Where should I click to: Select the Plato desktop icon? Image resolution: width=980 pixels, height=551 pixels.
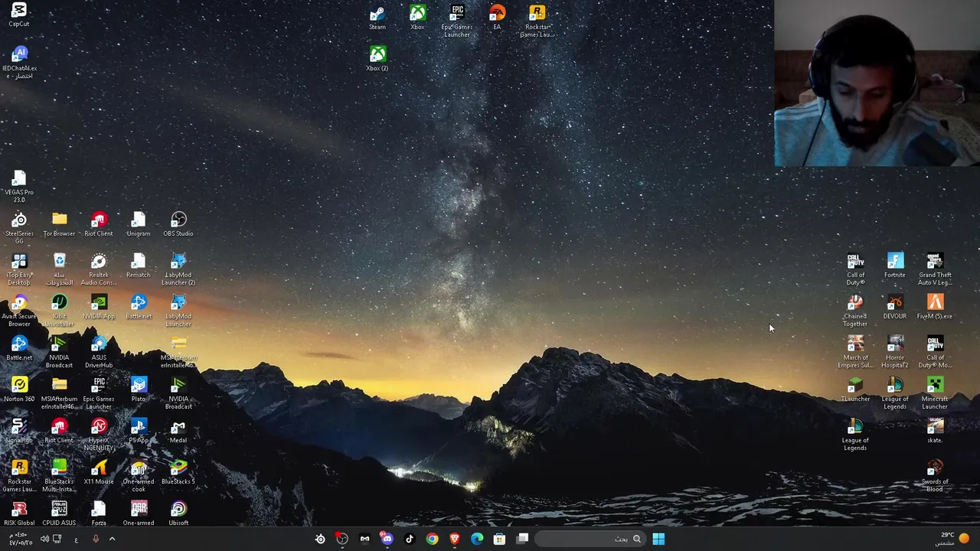pos(139,389)
